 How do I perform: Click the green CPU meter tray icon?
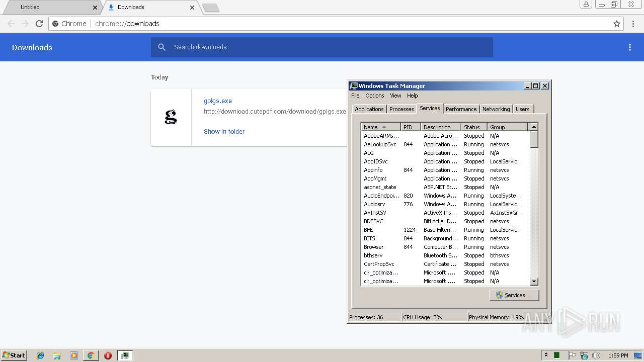[x=557, y=355]
